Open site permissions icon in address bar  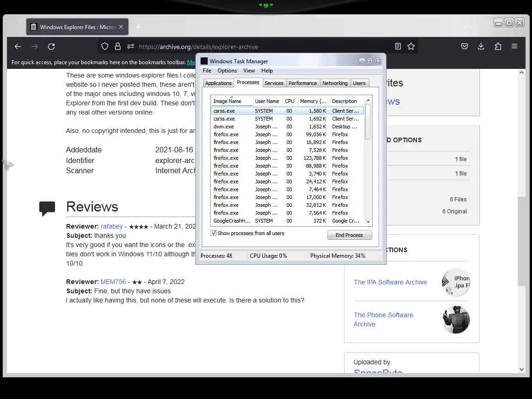pos(131,47)
